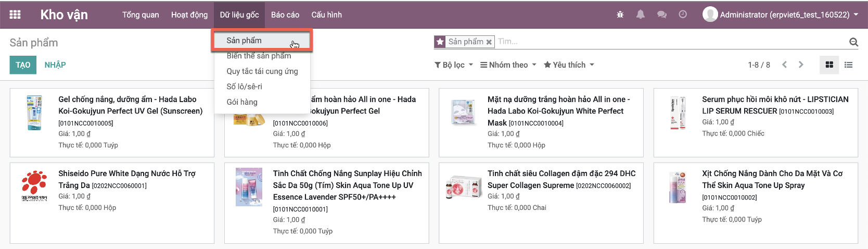The width and height of the screenshot is (868, 249).
Task: Open Skin Aqua Tone Up Spray image
Action: (x=678, y=187)
